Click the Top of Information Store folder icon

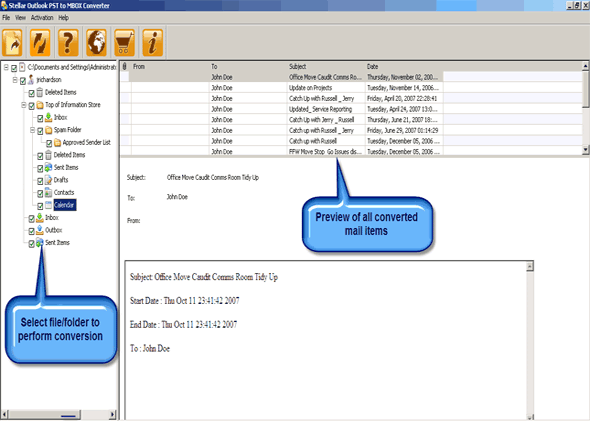(x=40, y=105)
